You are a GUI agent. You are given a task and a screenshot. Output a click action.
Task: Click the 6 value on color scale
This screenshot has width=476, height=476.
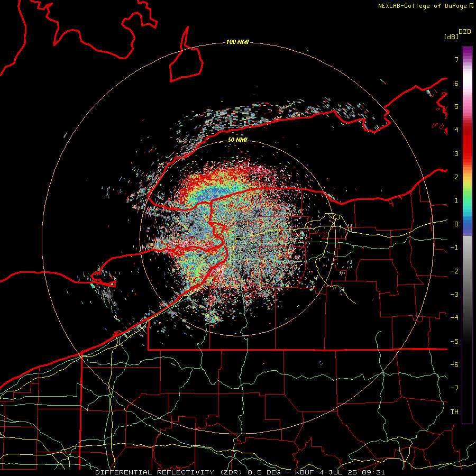[x=456, y=83]
